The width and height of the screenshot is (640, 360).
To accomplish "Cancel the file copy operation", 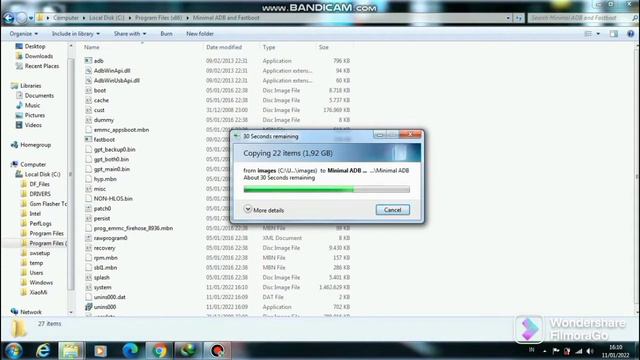I will (392, 210).
